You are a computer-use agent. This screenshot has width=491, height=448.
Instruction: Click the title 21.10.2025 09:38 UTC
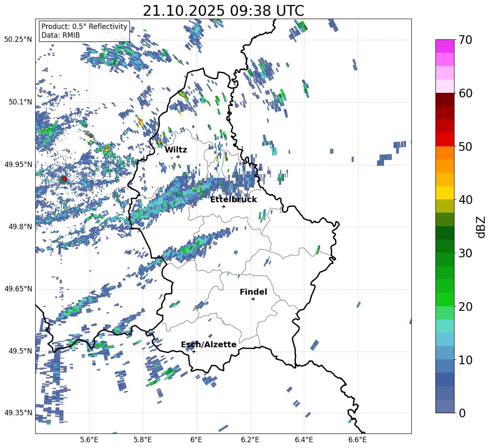[x=224, y=11]
